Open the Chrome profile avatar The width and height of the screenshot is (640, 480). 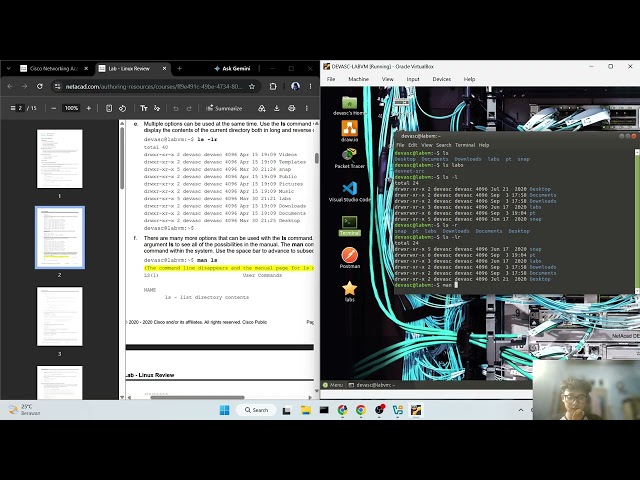tap(295, 87)
